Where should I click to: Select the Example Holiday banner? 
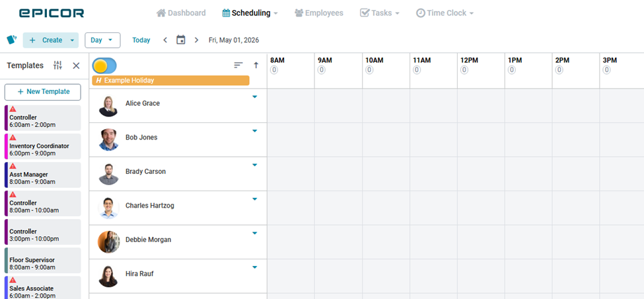click(x=170, y=80)
